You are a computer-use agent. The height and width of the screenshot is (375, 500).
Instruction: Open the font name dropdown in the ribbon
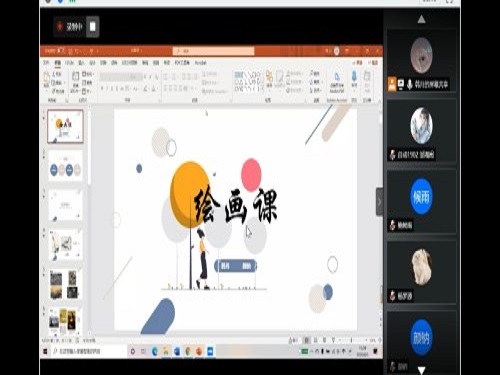coord(121,77)
